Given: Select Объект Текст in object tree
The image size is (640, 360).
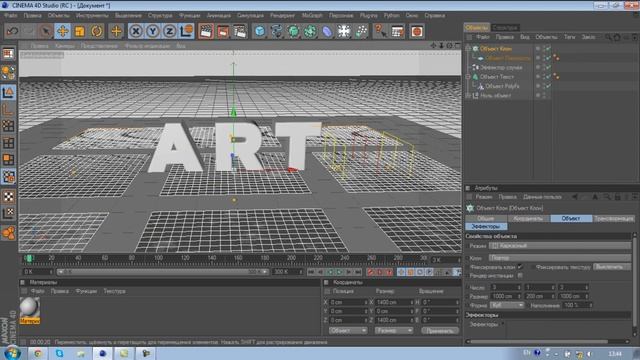Looking at the screenshot, I should [x=497, y=77].
